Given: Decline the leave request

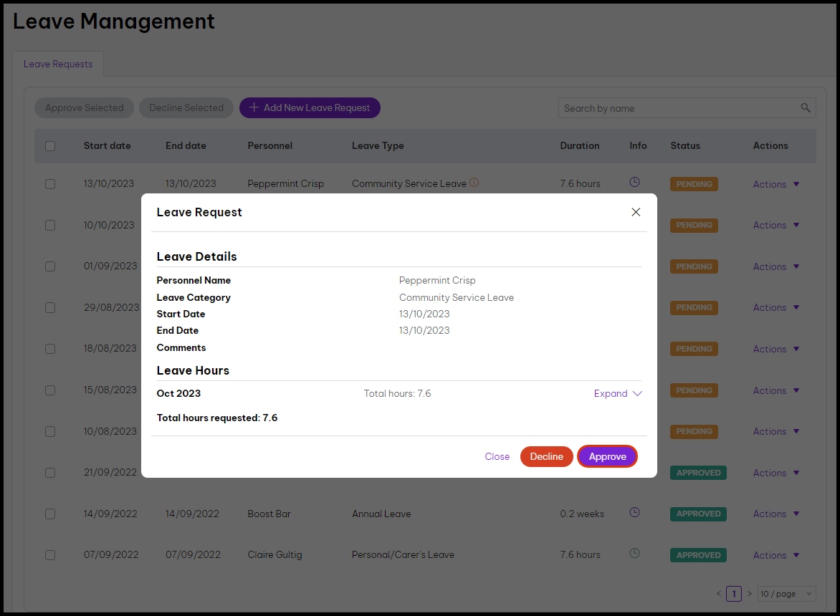Looking at the screenshot, I should [546, 456].
